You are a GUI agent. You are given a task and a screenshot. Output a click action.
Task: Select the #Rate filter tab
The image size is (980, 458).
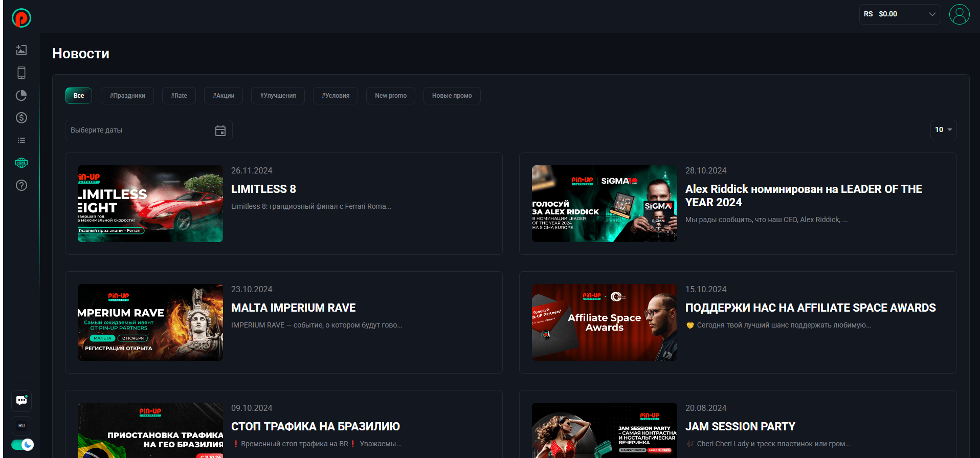coord(179,96)
